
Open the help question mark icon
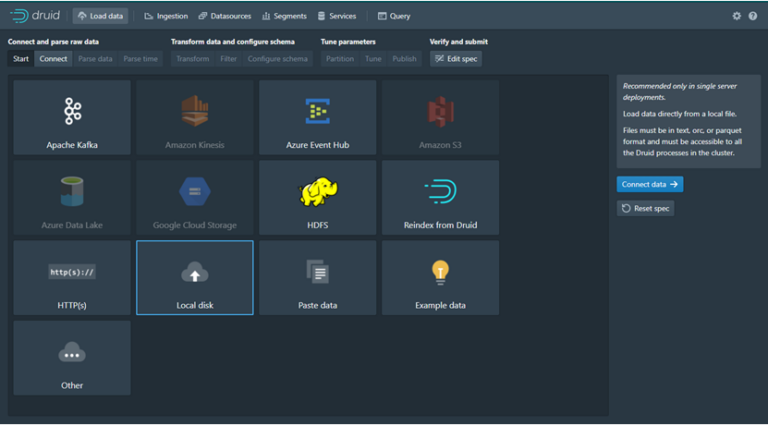tap(753, 16)
